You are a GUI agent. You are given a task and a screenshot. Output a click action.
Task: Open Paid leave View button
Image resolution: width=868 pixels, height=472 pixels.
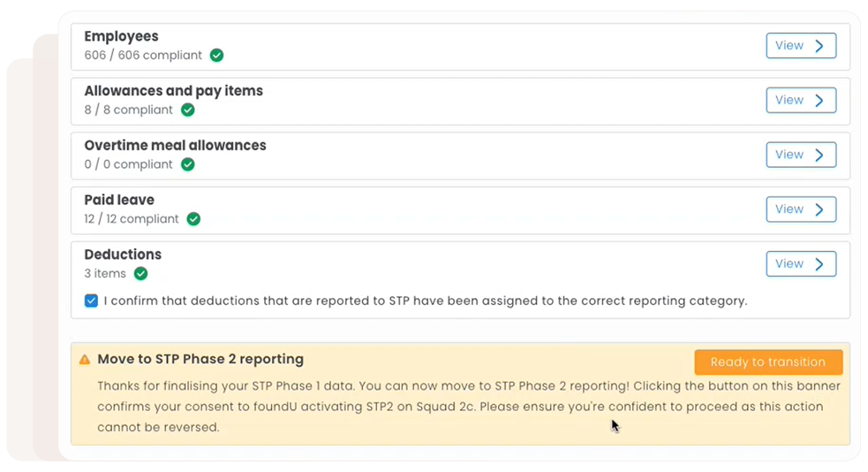[800, 209]
